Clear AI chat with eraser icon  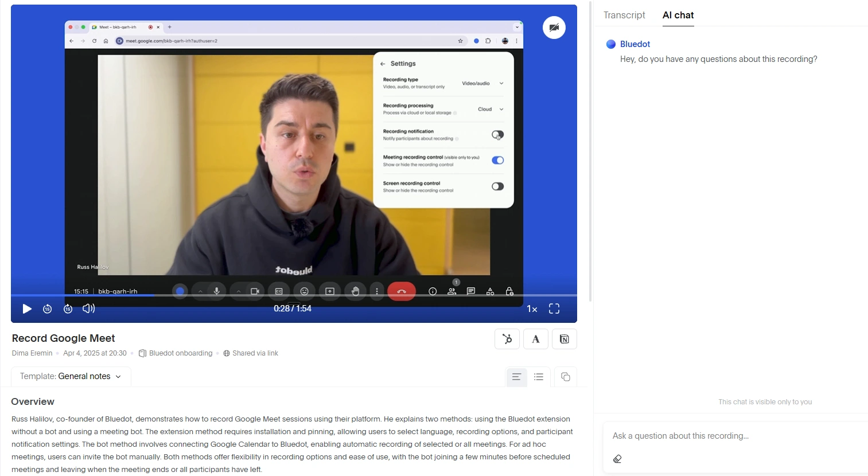pos(617,459)
